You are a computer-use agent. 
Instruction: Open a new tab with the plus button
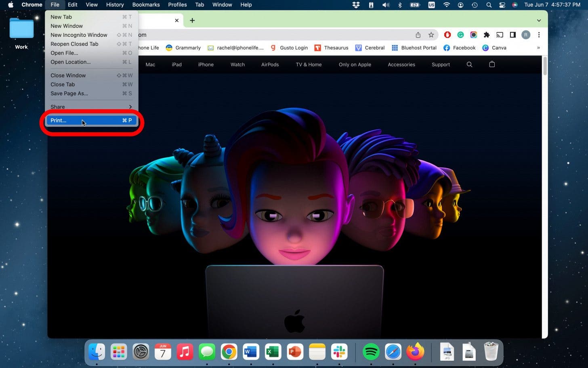point(192,21)
